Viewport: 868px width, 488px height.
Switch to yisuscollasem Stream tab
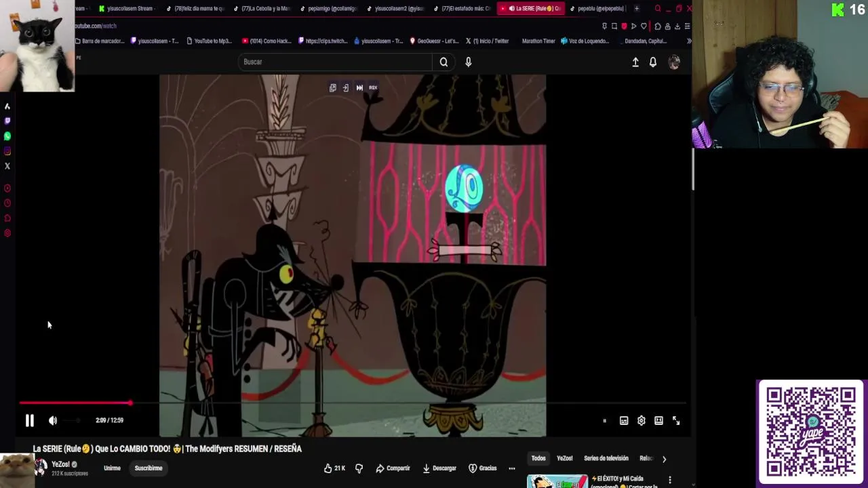(x=127, y=8)
